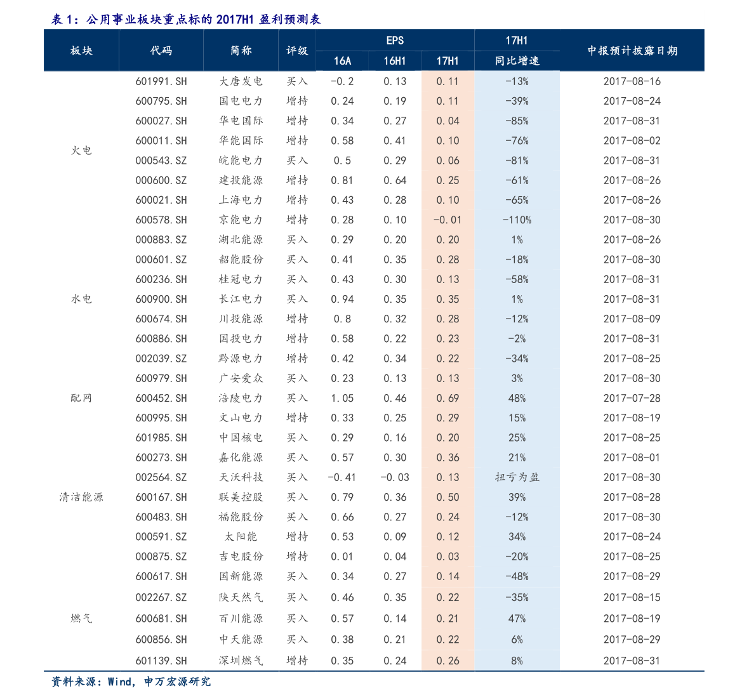Click the EPS group header
The height and width of the screenshot is (700, 756).
395,41
